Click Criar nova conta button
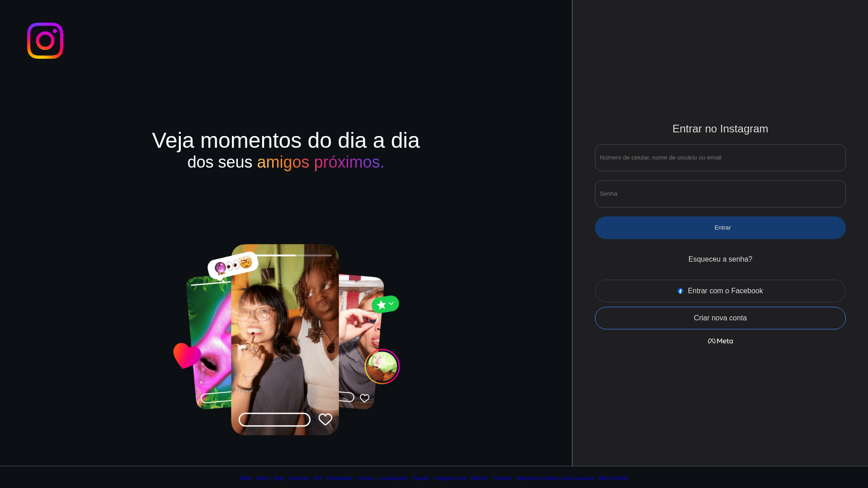Image resolution: width=868 pixels, height=488 pixels. click(720, 318)
